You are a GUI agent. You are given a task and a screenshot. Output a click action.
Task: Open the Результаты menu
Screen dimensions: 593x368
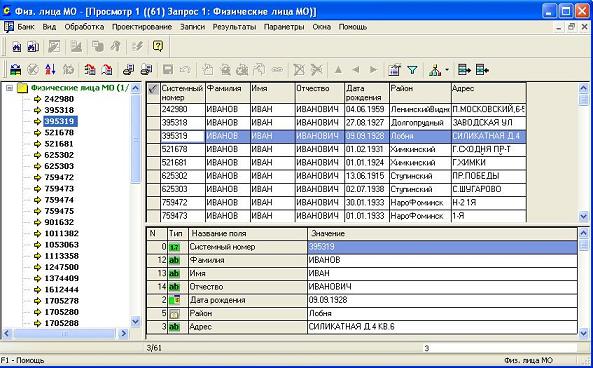point(234,27)
